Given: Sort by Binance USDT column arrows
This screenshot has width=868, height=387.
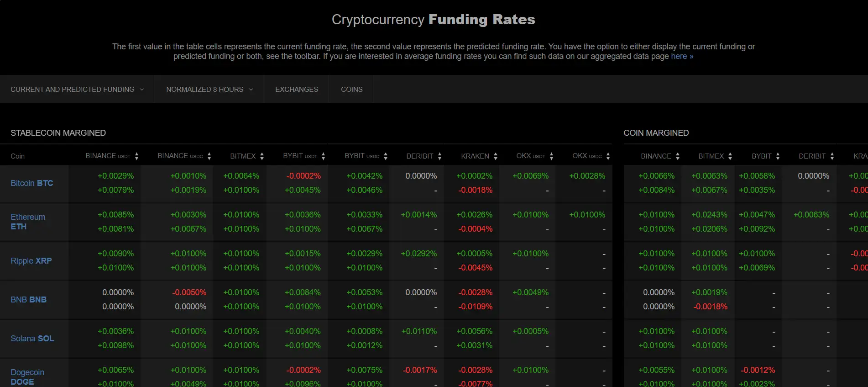Looking at the screenshot, I should pyautogui.click(x=136, y=156).
